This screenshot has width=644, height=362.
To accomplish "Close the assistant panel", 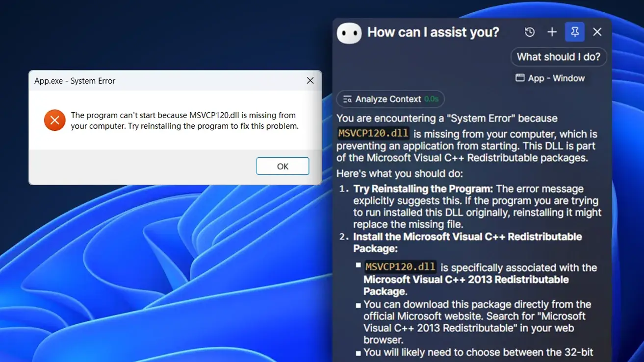I will (597, 32).
